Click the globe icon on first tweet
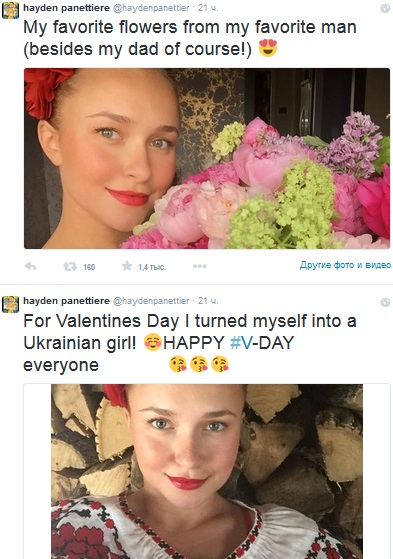The image size is (393, 559). point(385,9)
